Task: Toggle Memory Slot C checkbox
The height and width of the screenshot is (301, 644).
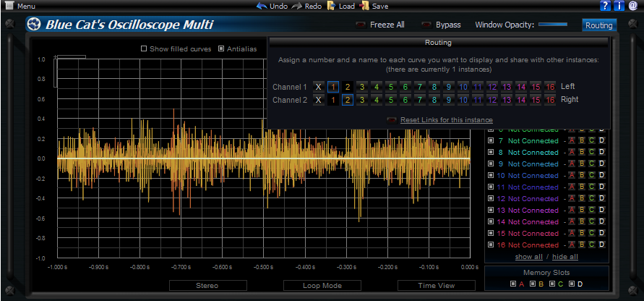Action: tap(552, 284)
